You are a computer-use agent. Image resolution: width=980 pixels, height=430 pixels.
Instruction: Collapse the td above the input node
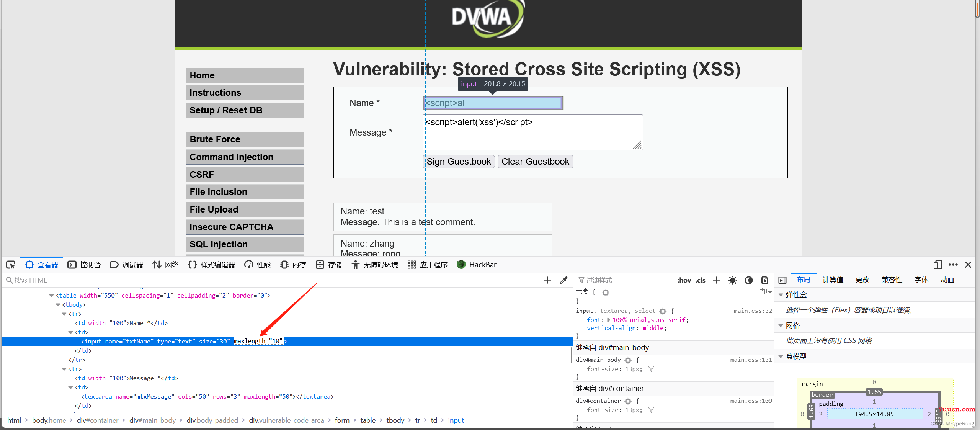point(70,332)
